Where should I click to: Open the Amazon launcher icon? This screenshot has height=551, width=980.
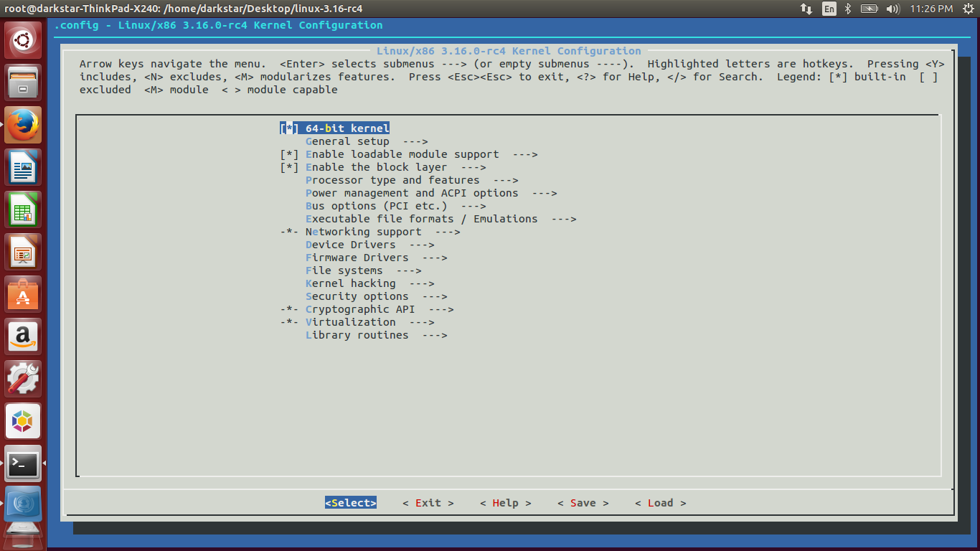coord(23,336)
